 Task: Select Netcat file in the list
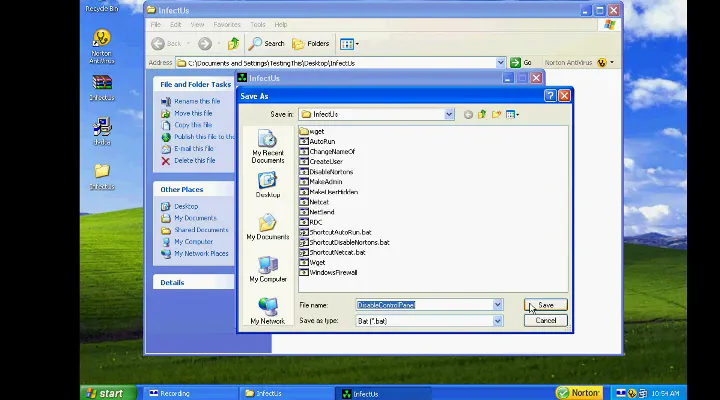point(314,202)
